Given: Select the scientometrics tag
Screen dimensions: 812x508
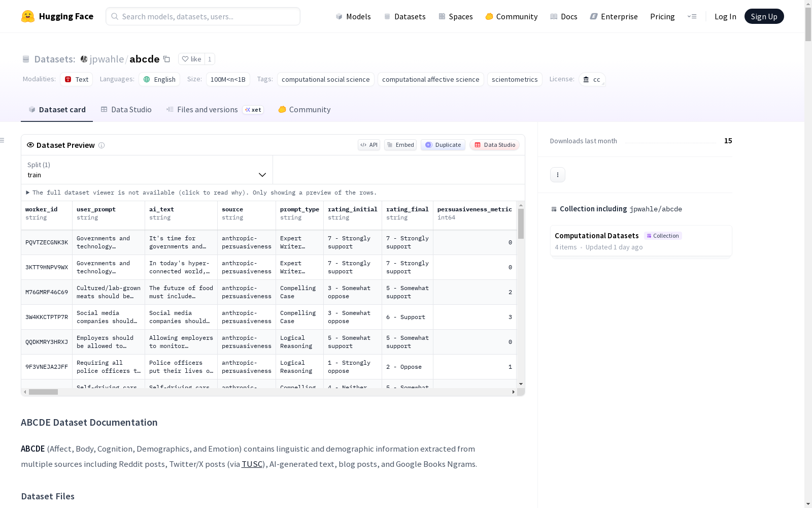Looking at the screenshot, I should tap(515, 79).
